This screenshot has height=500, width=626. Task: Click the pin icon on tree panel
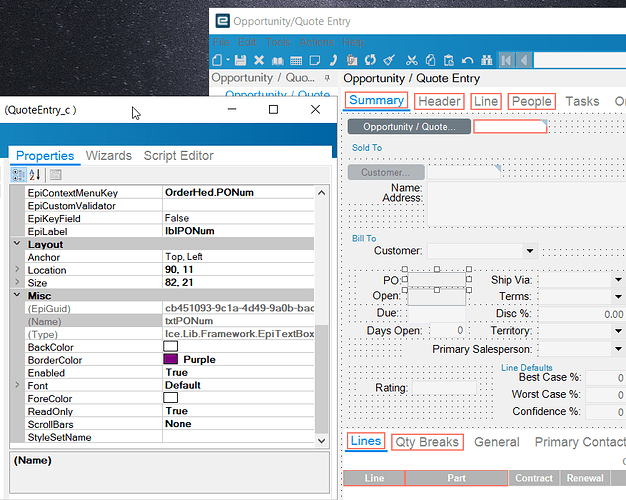pyautogui.click(x=327, y=78)
